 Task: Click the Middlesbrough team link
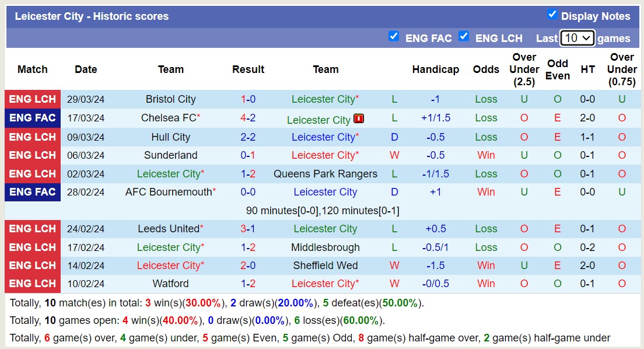point(325,247)
